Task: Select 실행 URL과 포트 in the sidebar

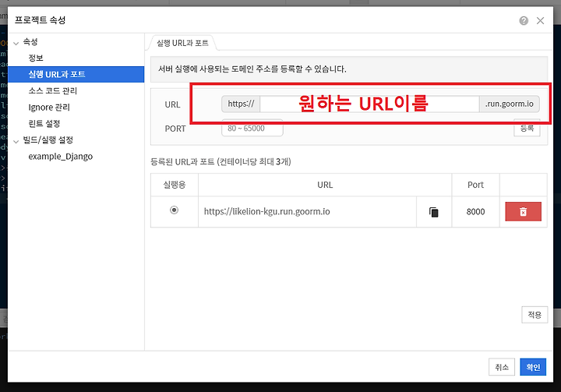Action: (x=76, y=74)
